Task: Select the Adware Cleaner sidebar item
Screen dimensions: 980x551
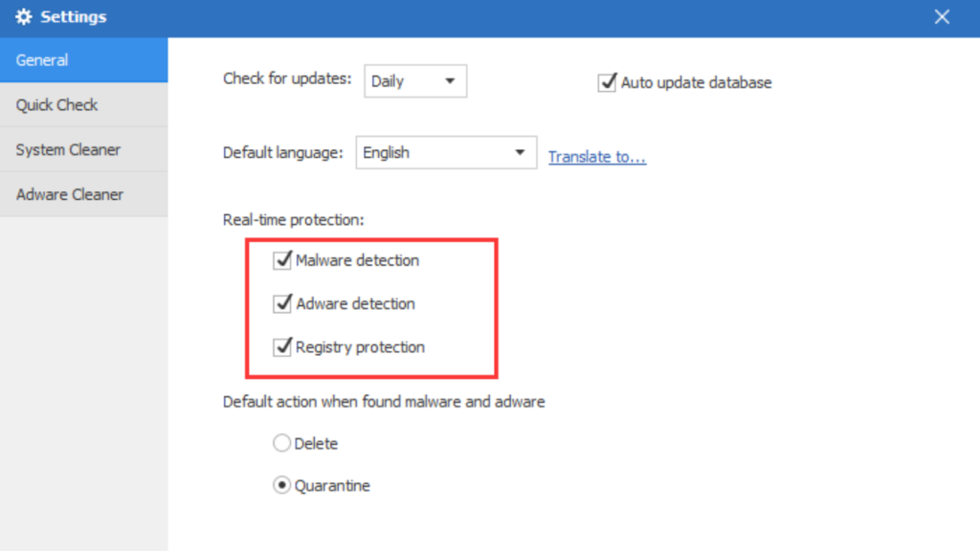Action: 83,195
